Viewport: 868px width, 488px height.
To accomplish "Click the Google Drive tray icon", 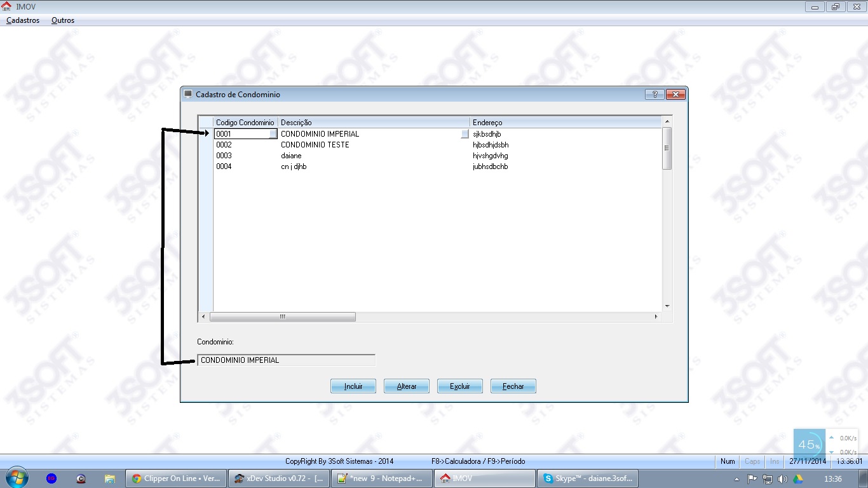I will click(x=797, y=479).
